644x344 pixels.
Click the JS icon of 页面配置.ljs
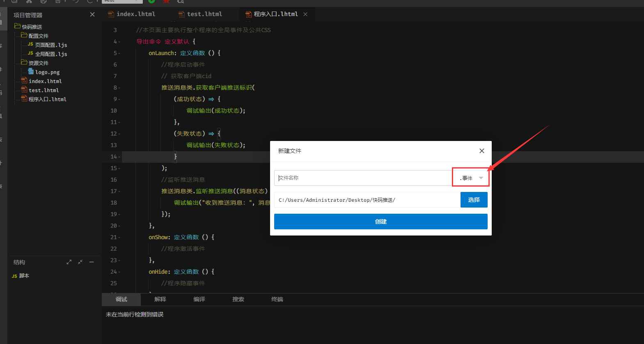point(30,44)
